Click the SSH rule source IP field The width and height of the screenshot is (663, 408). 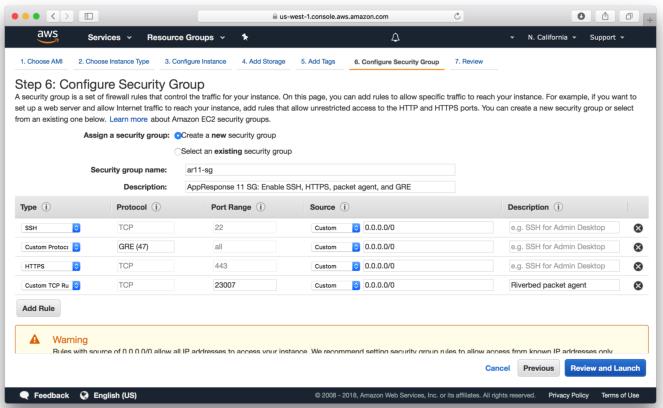[428, 227]
